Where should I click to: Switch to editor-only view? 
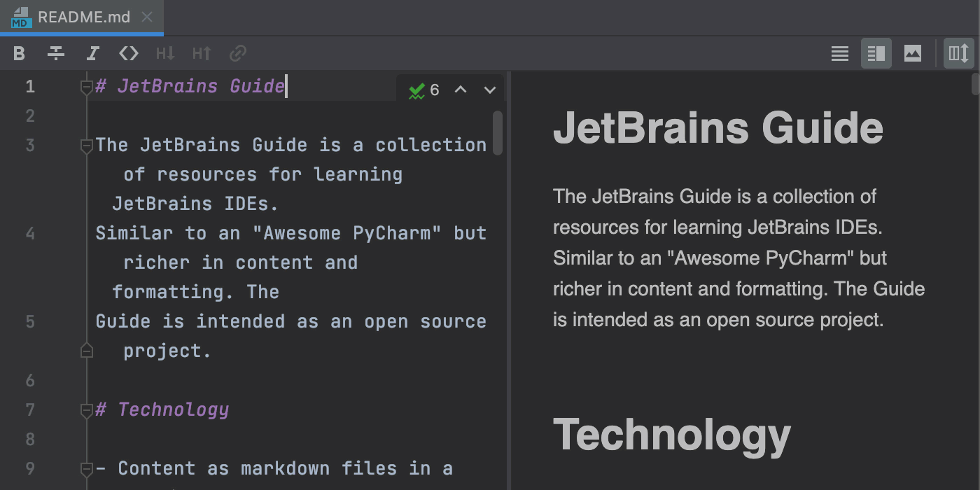point(840,53)
